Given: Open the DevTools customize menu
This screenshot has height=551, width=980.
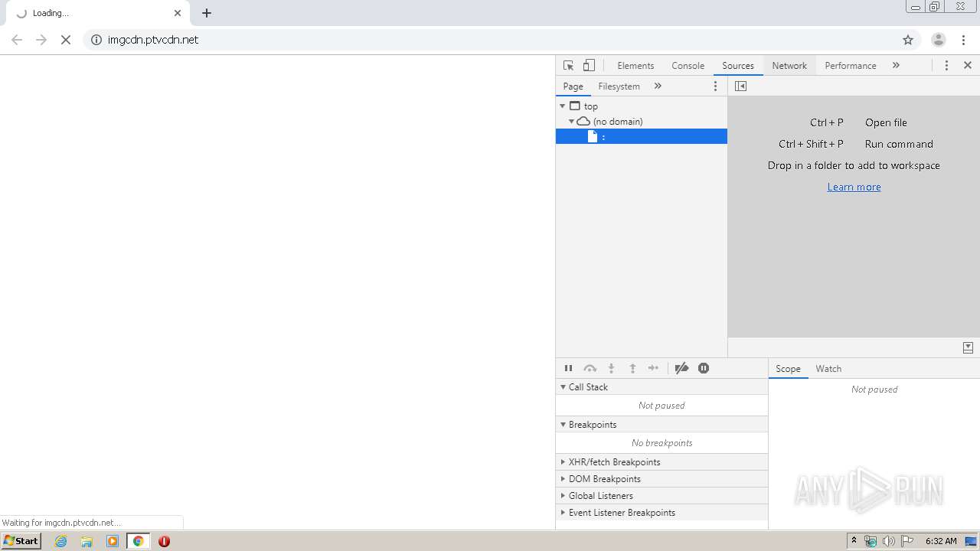Looking at the screenshot, I should point(946,66).
